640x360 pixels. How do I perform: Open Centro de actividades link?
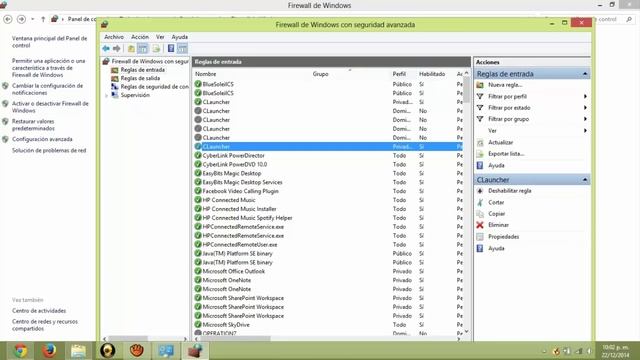tap(39, 311)
